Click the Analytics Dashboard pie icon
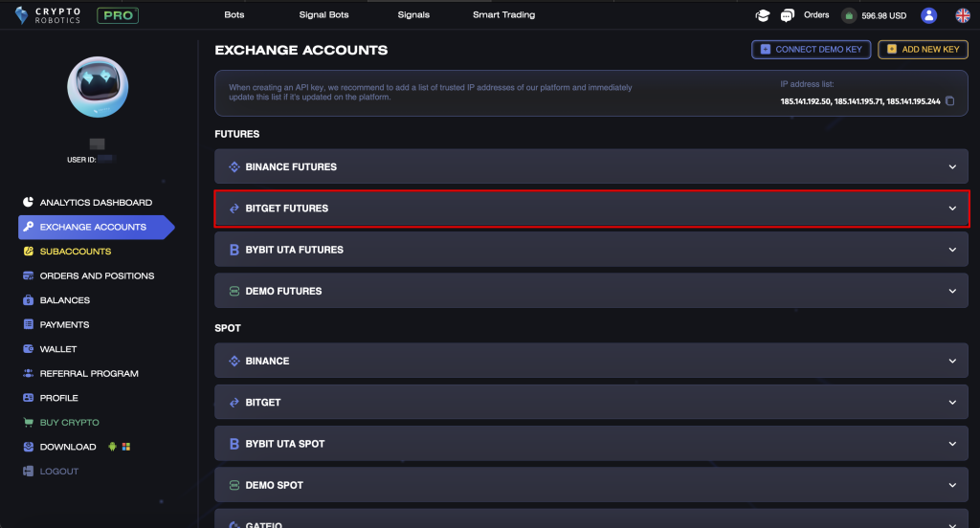The image size is (980, 528). point(28,202)
